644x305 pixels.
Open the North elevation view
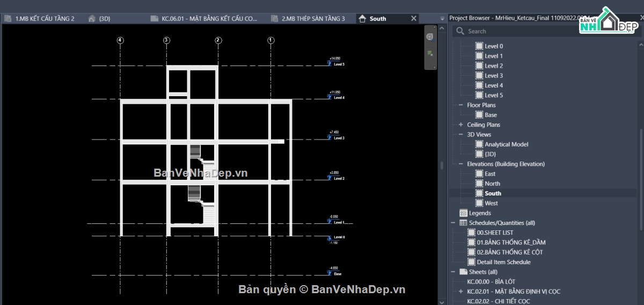pos(492,184)
